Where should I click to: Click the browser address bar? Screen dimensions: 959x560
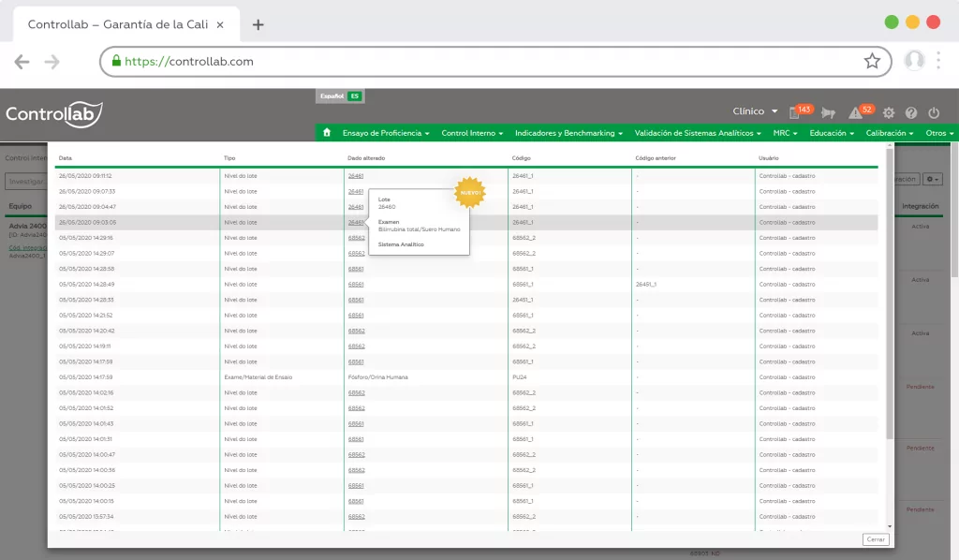click(x=487, y=62)
